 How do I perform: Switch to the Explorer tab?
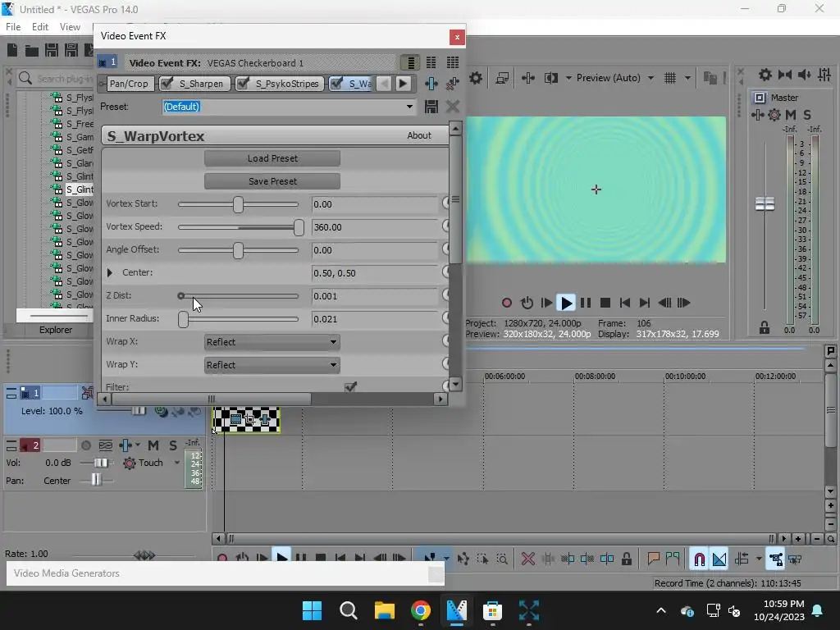(56, 330)
